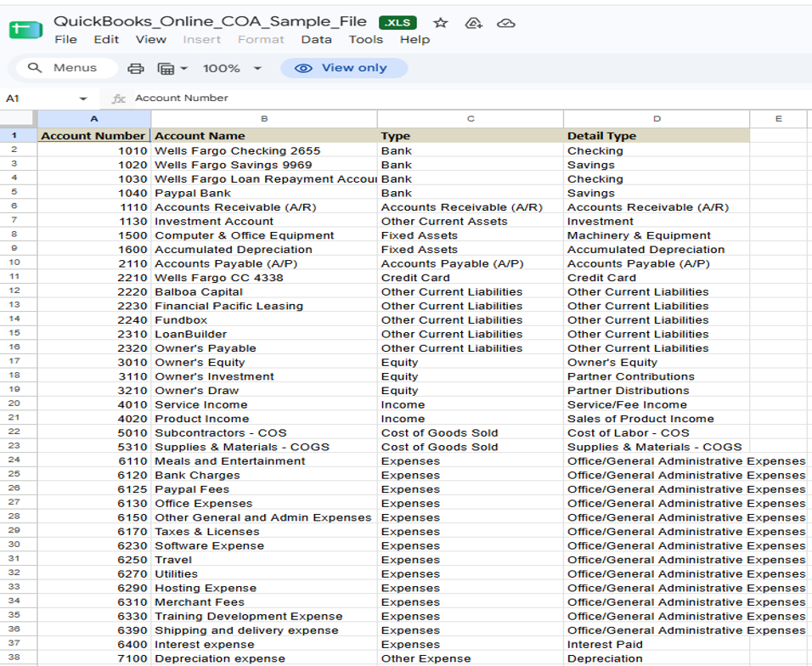Star the QuickBooks_Online_COA_Sample_File document
The image size is (812, 666).
pyautogui.click(x=440, y=23)
